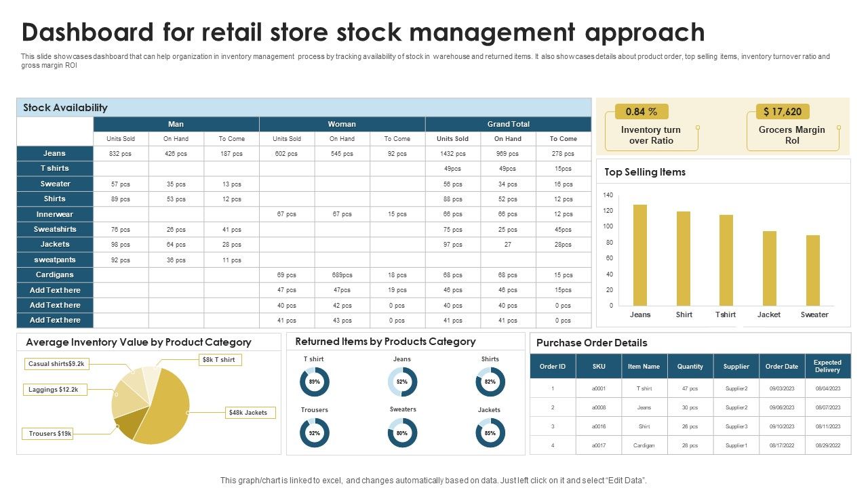Select the 'Stock Availability' section header
Image resolution: width=868 pixels, height=488 pixels.
(304, 107)
